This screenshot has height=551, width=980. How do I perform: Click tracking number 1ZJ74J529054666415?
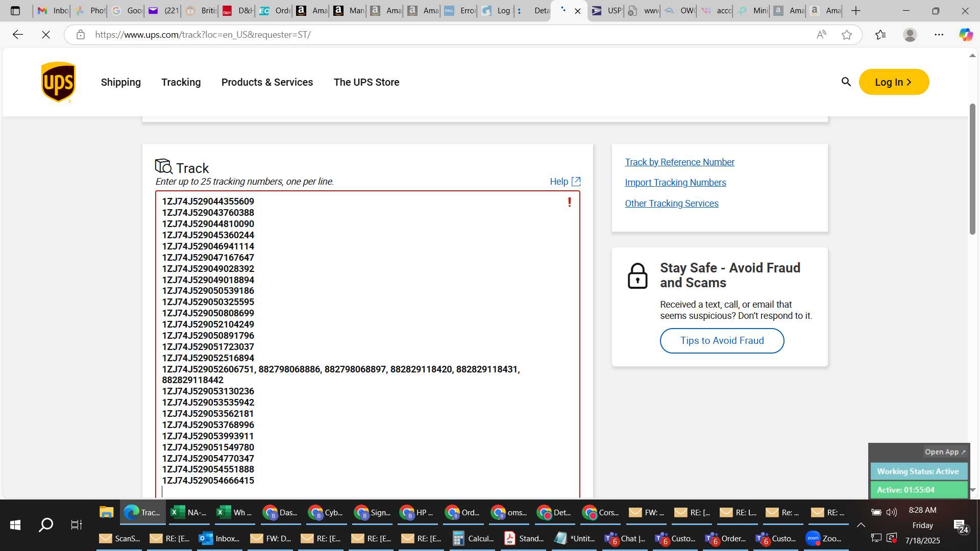(x=208, y=480)
